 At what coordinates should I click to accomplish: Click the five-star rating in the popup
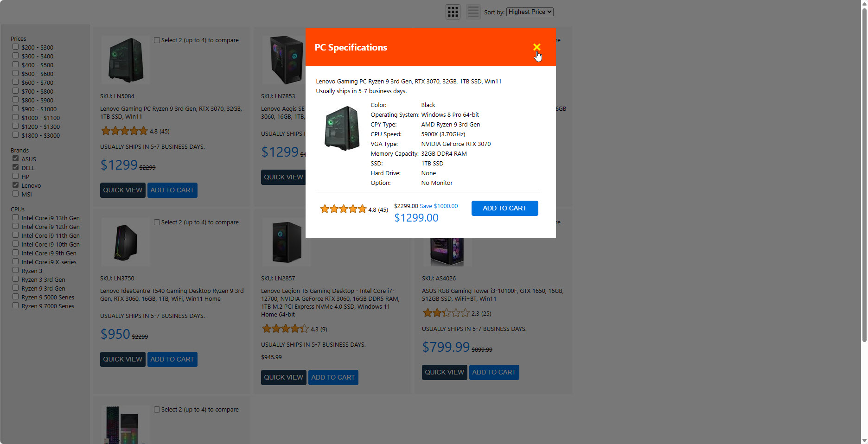(x=343, y=209)
